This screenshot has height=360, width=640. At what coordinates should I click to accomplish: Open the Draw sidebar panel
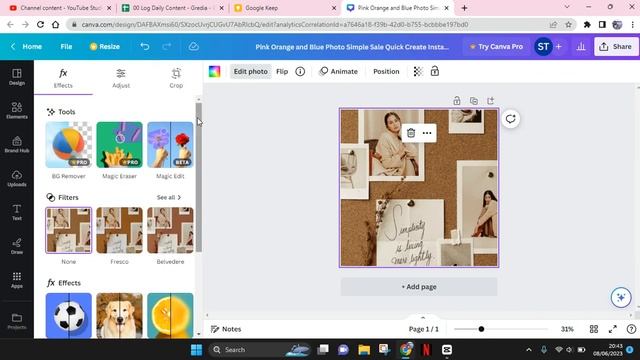click(17, 246)
